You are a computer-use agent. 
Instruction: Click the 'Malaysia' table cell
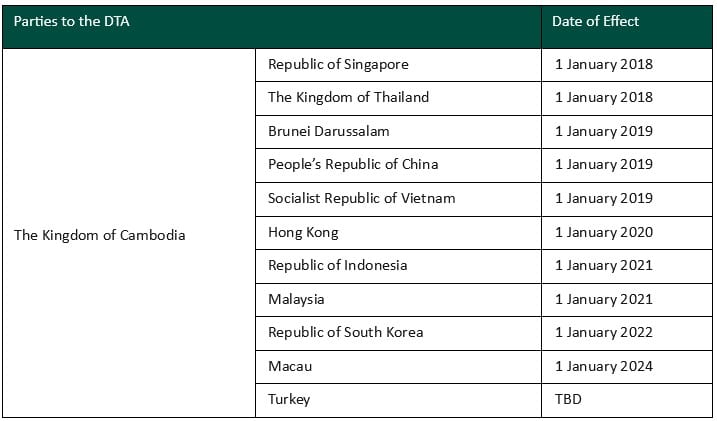398,300
